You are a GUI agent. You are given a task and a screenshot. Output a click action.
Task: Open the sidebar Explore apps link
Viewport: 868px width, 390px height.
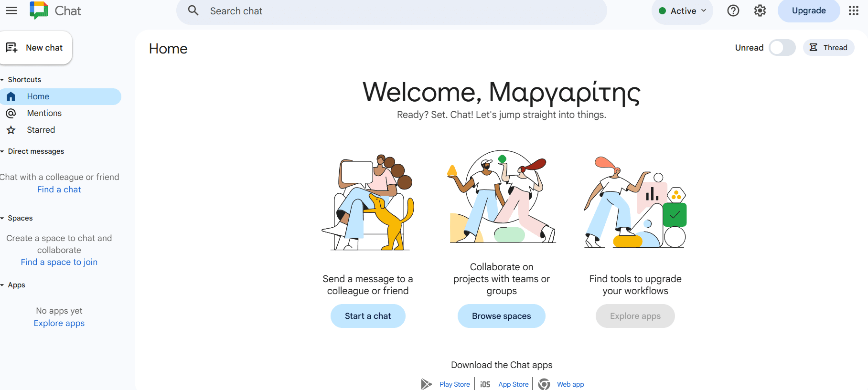coord(59,323)
